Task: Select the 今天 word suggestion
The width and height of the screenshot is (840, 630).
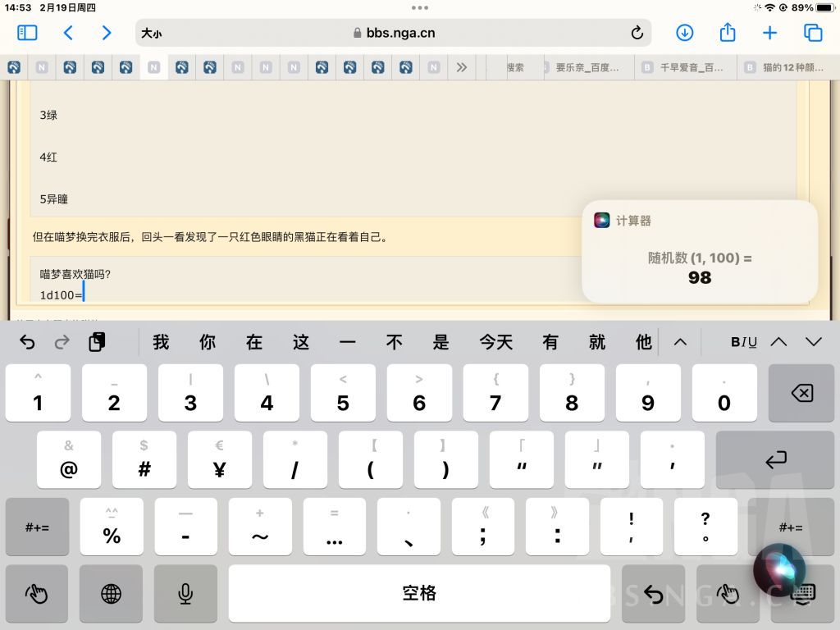Action: pos(496,342)
